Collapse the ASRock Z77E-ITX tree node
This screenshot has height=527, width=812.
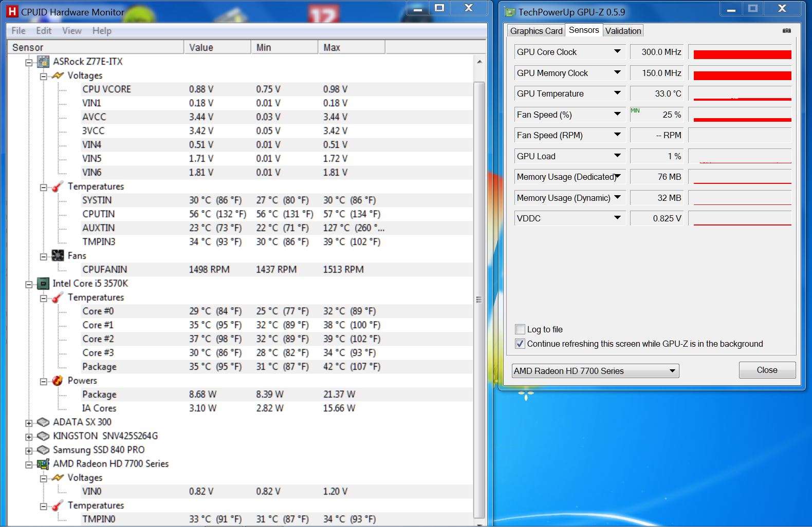29,63
